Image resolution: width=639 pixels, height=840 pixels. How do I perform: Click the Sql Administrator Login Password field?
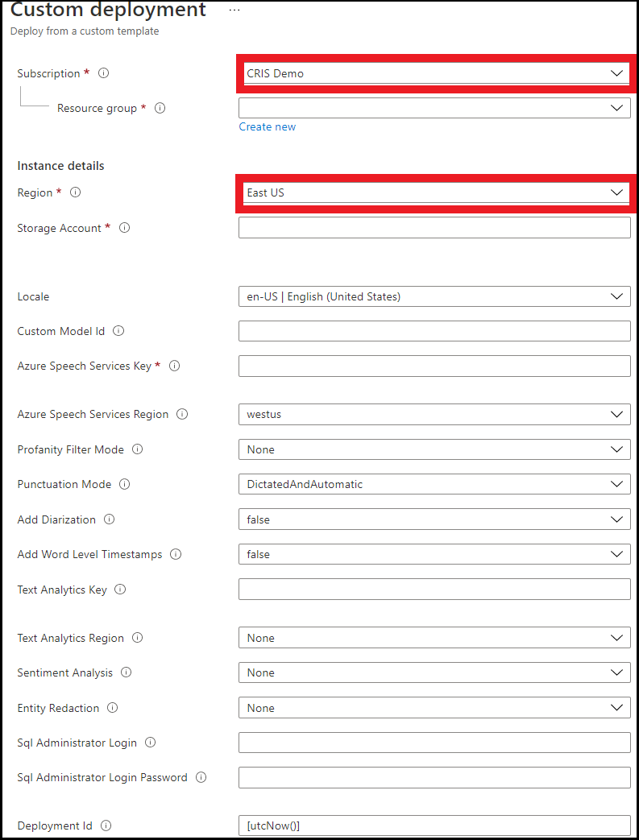click(x=434, y=777)
